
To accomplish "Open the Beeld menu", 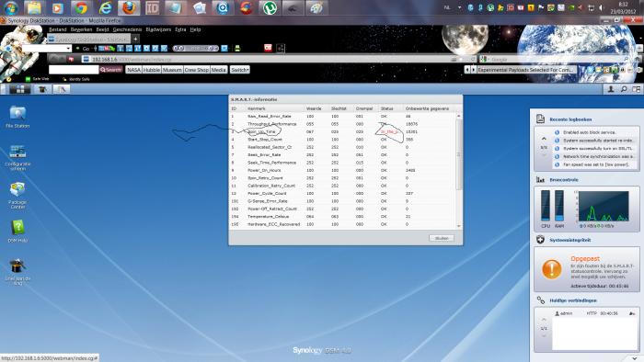I will [102, 29].
